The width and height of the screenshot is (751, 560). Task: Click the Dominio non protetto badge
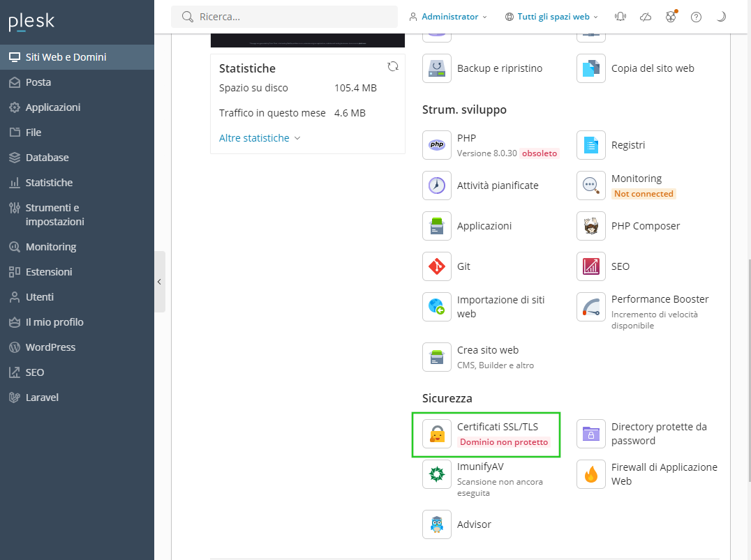504,441
